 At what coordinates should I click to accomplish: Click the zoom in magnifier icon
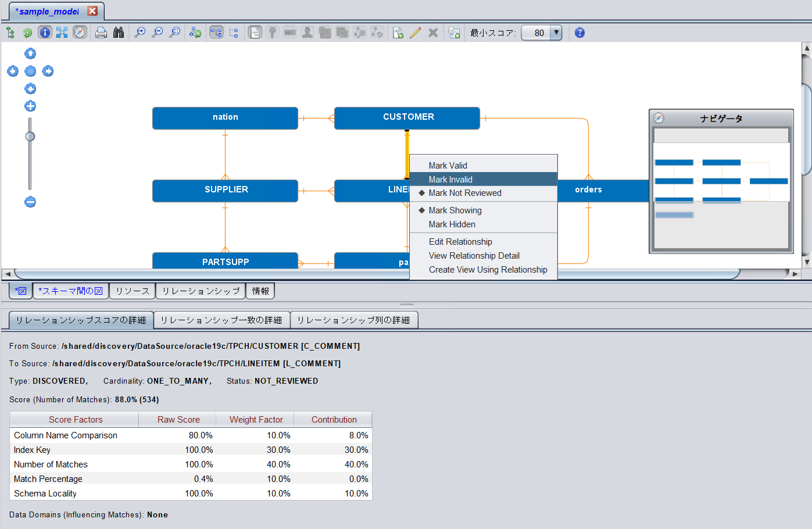(140, 33)
